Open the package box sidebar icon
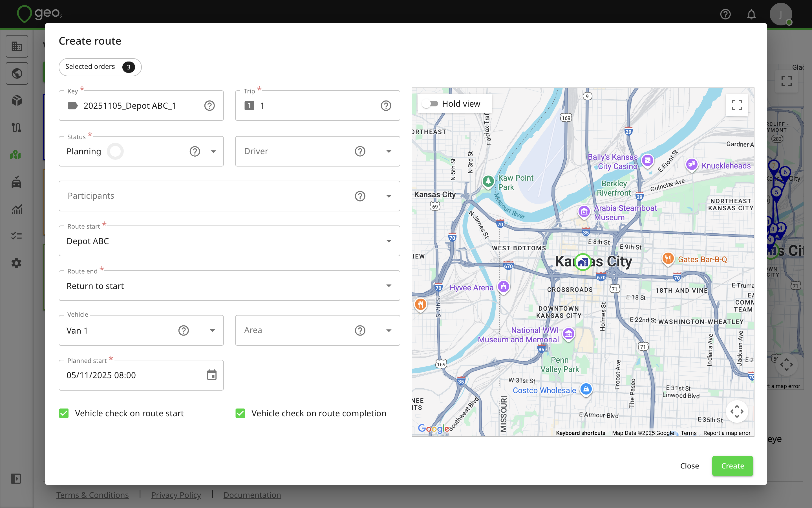The height and width of the screenshot is (508, 812). 17,100
